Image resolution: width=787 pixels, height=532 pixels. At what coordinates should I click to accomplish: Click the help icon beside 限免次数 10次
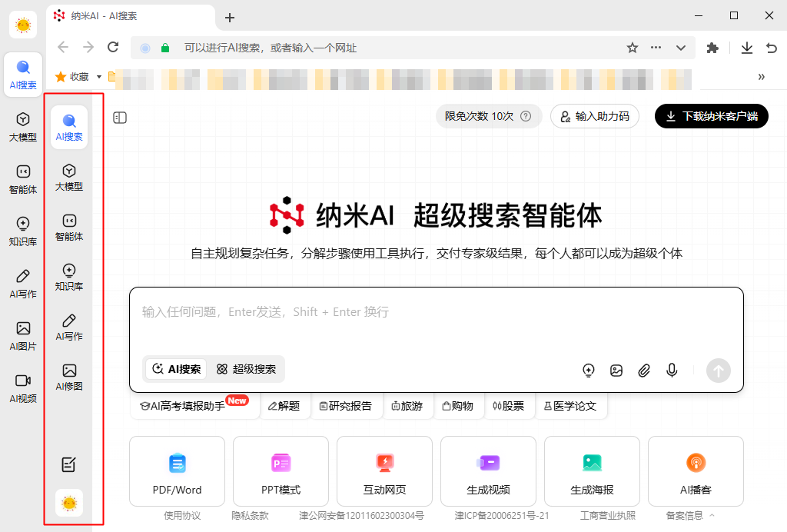tap(526, 116)
